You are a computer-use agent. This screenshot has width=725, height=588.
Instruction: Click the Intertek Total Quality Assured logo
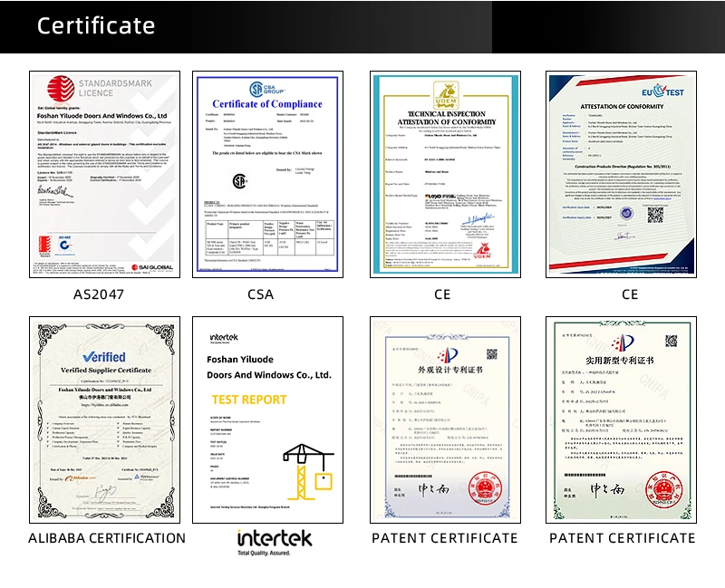(275, 543)
